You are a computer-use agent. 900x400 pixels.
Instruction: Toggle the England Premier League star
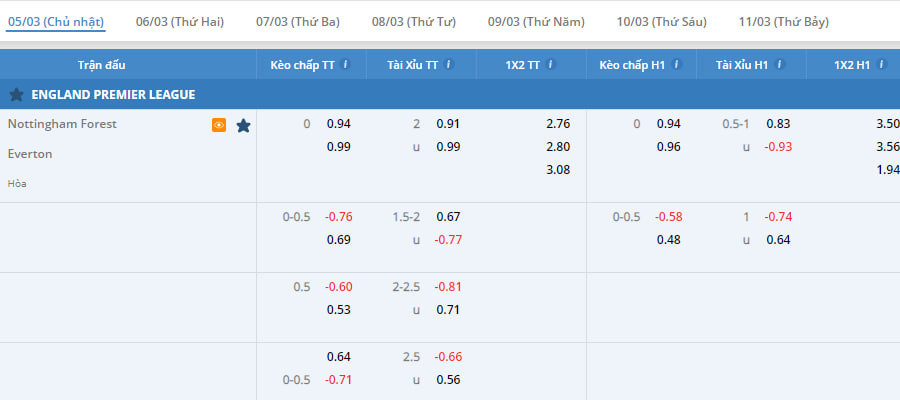[x=16, y=95]
